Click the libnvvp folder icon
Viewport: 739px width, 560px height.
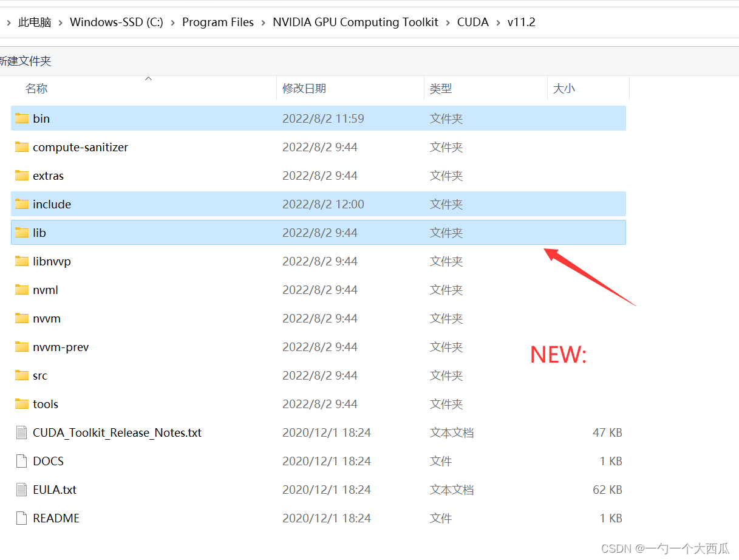[22, 261]
